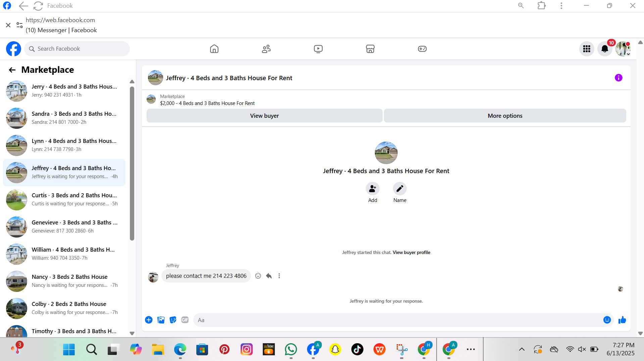Select Jeffrey's conversation in list
This screenshot has height=361, width=644.
64,172
